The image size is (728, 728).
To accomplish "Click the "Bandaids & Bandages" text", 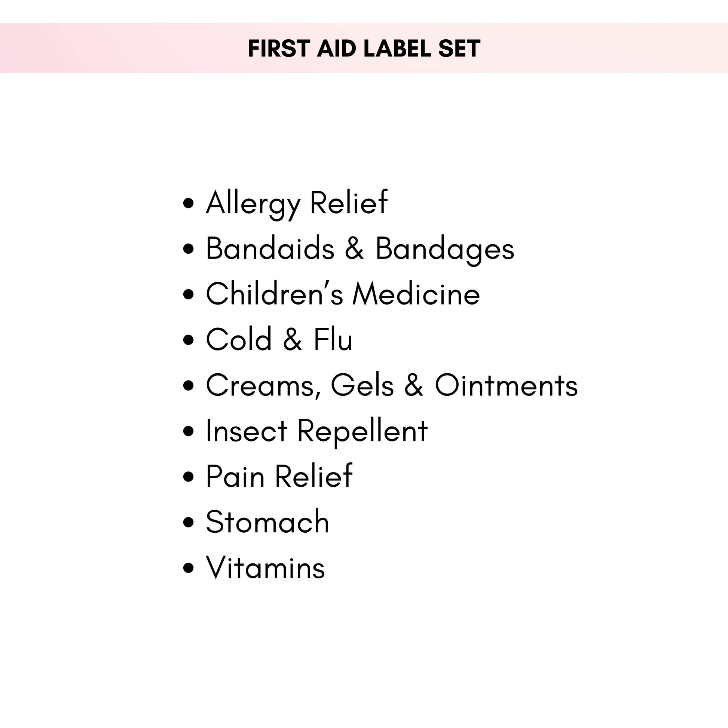I will pyautogui.click(x=360, y=249).
